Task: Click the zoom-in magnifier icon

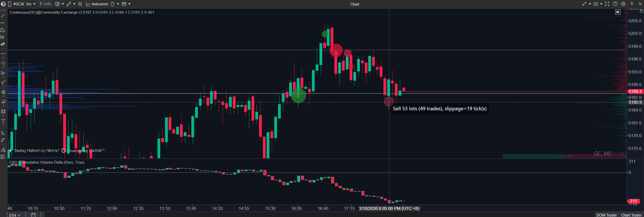Action: [80, 4]
